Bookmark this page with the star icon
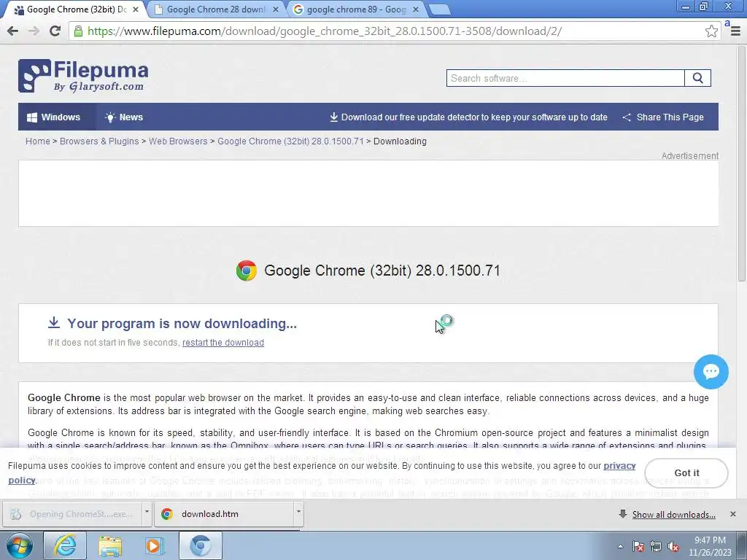Image resolution: width=747 pixels, height=560 pixels. (711, 31)
